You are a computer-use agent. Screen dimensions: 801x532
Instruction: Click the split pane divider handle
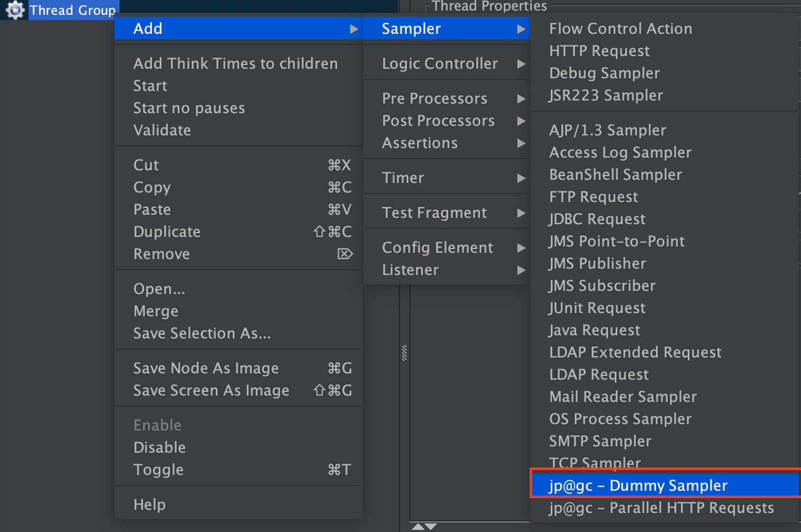pyautogui.click(x=404, y=353)
